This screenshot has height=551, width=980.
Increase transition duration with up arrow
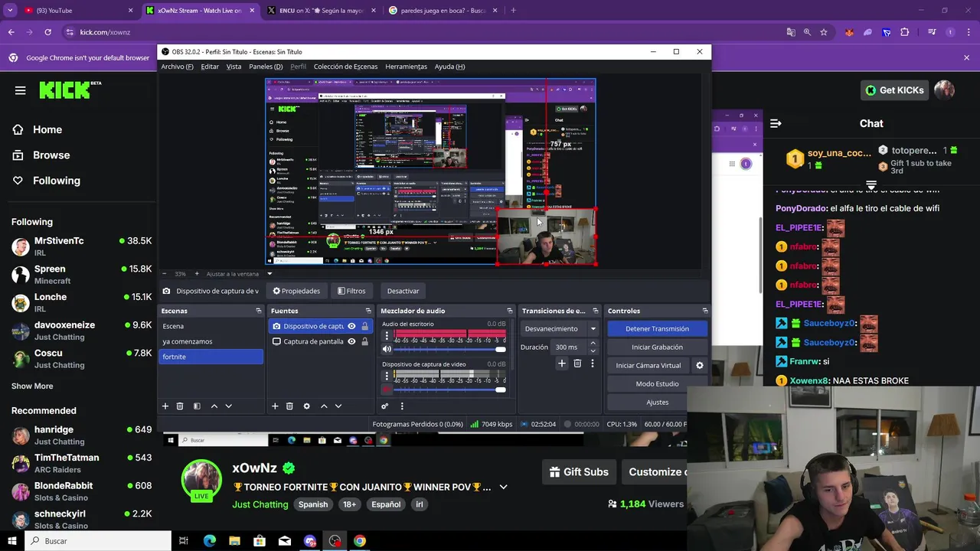593,344
